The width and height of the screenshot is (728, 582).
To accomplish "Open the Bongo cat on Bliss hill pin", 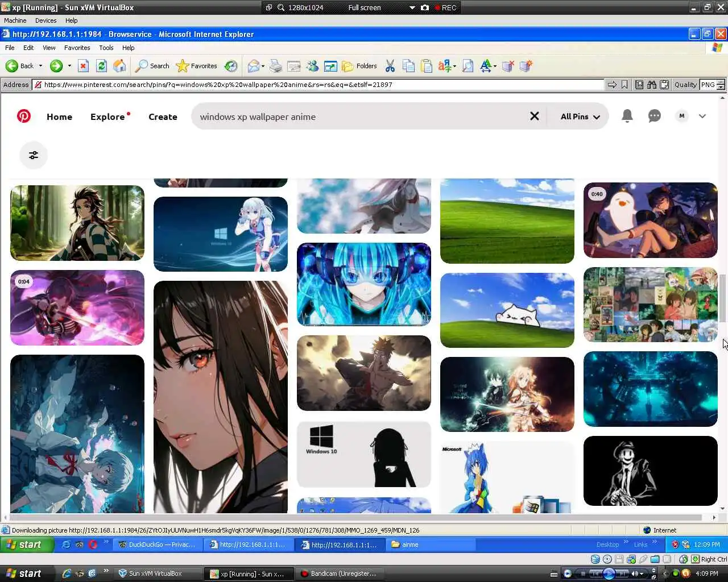I will 507,310.
